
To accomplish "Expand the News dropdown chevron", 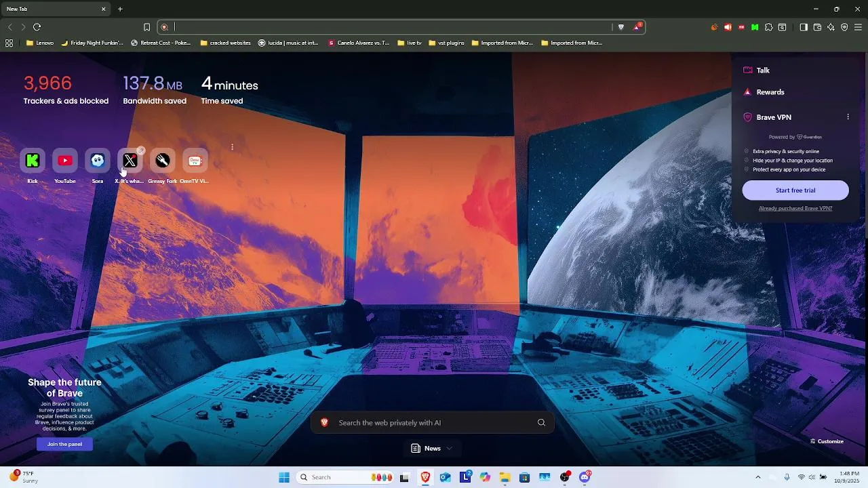I will point(449,449).
